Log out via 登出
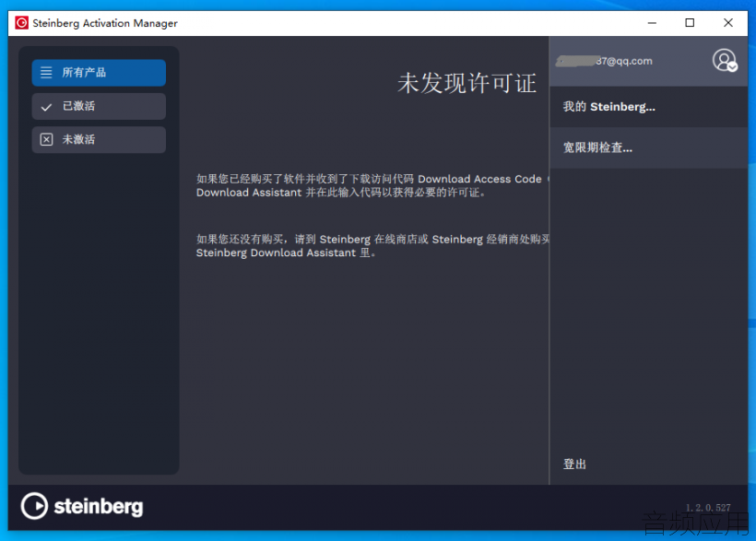The width and height of the screenshot is (756, 541). tap(574, 464)
